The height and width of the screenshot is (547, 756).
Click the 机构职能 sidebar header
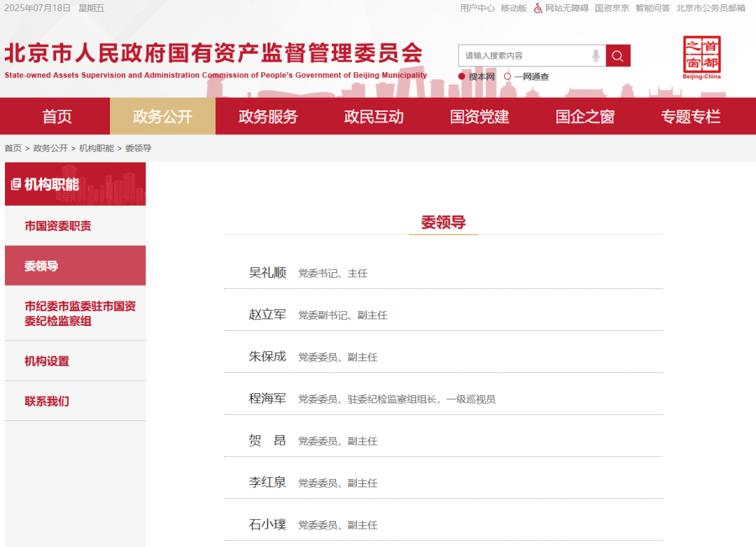pyautogui.click(x=75, y=184)
